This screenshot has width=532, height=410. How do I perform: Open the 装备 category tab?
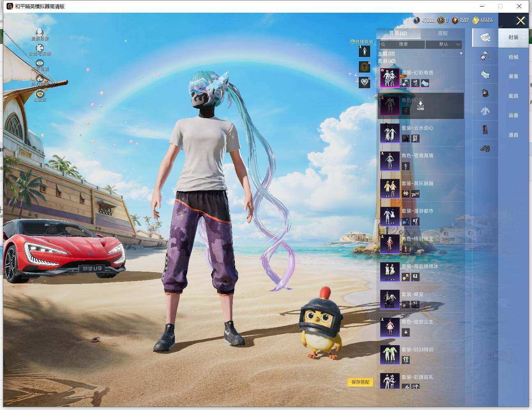[x=514, y=76]
